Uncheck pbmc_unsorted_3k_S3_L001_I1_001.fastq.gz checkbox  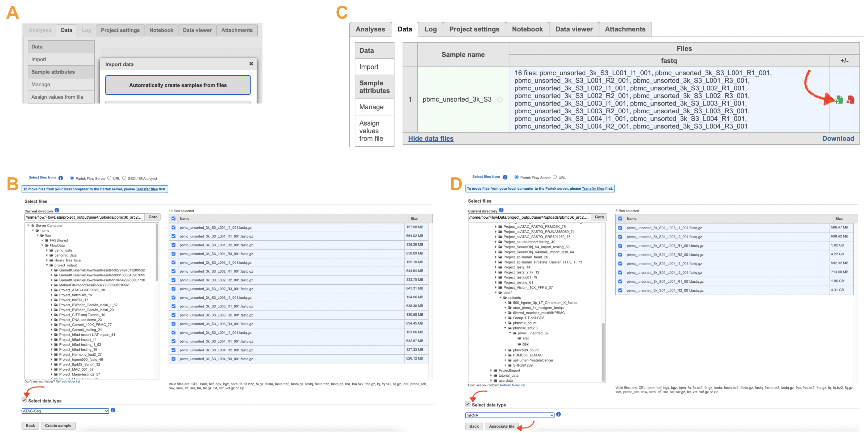click(174, 227)
